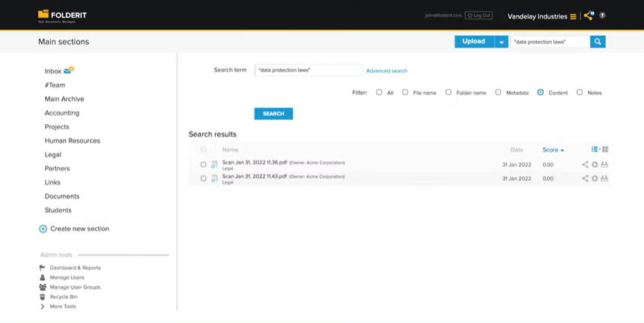The height and width of the screenshot is (323, 644).
Task: Open the share notifications icon in top bar
Action: 589,15
